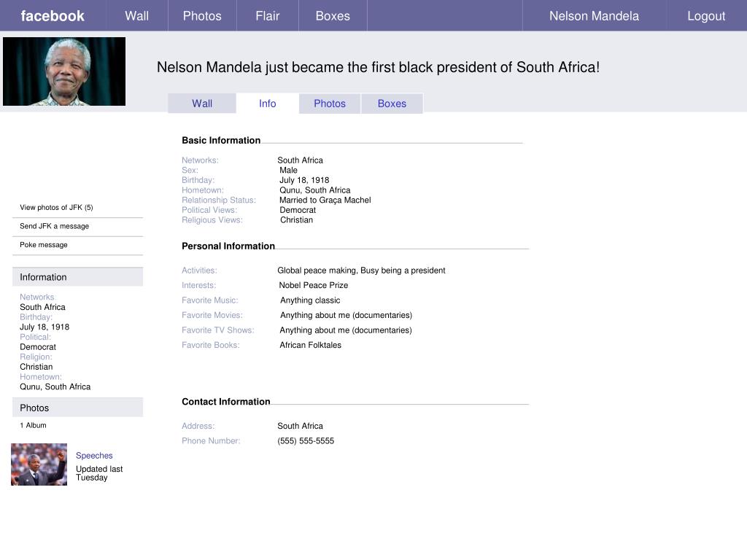Click 'African Folktales' favorite books value
The height and width of the screenshot is (560, 747).
(x=311, y=345)
